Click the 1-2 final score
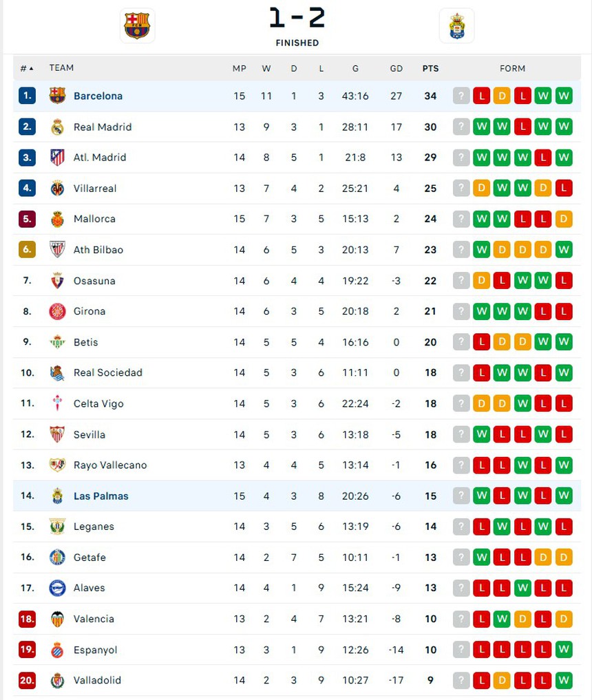Image resolution: width=592 pixels, height=700 pixels. (x=297, y=19)
